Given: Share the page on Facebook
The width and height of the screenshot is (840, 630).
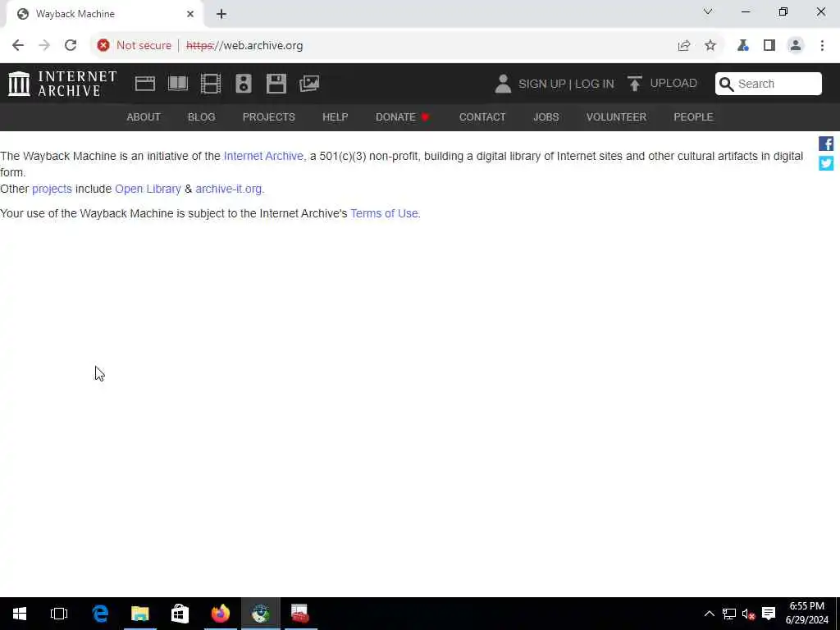Looking at the screenshot, I should (x=825, y=144).
